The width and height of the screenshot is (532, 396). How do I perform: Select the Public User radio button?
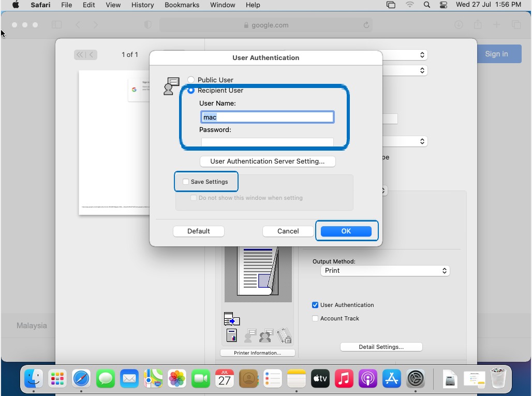[x=191, y=80]
